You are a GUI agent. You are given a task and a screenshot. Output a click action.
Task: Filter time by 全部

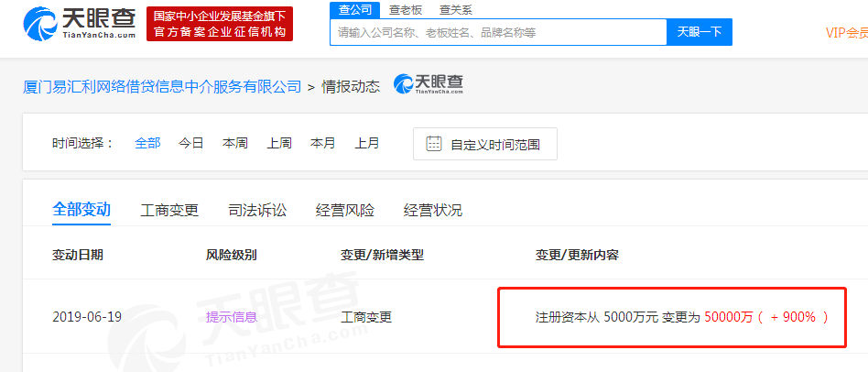coord(147,143)
